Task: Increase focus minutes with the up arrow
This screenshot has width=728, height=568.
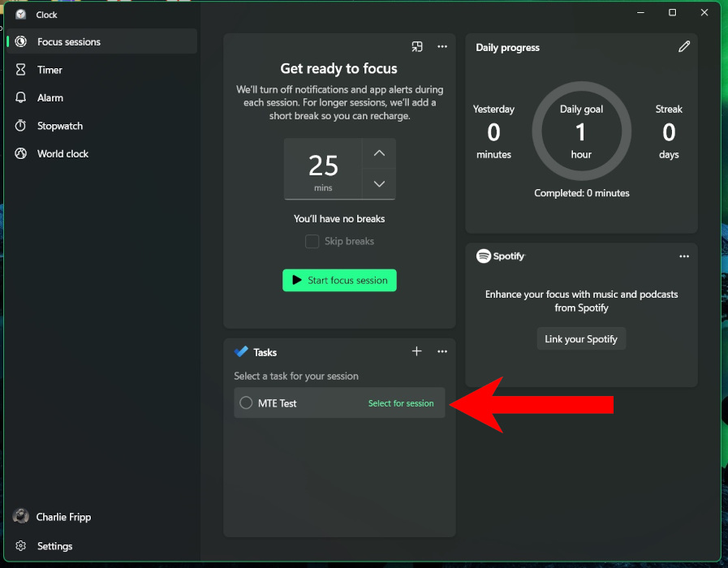Action: click(x=378, y=153)
